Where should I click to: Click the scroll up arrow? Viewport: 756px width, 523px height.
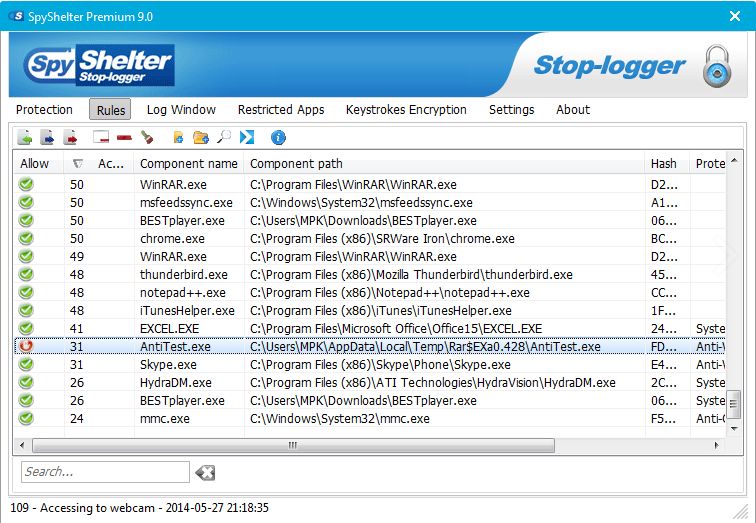tap(734, 160)
